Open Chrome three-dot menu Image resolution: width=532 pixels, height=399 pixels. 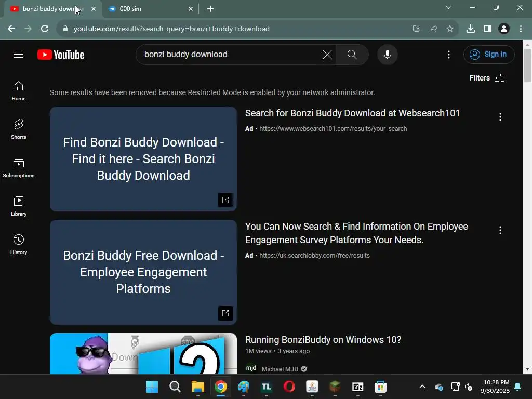[x=521, y=29]
